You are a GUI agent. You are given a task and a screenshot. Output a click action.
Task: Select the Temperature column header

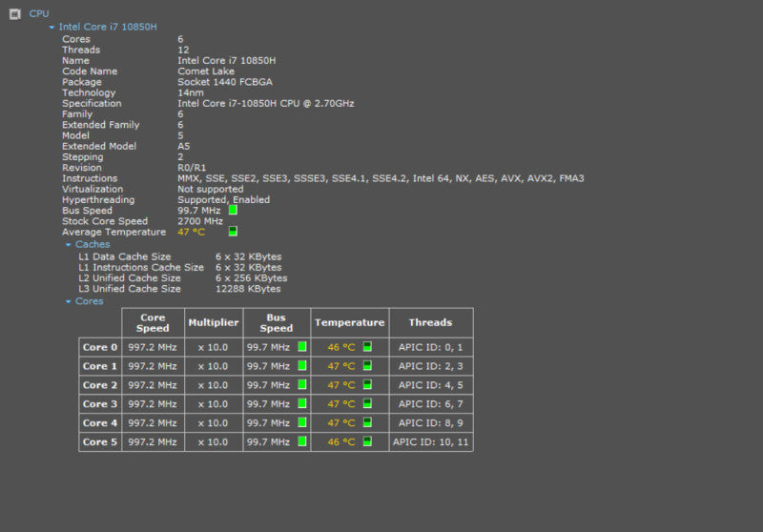tap(349, 323)
